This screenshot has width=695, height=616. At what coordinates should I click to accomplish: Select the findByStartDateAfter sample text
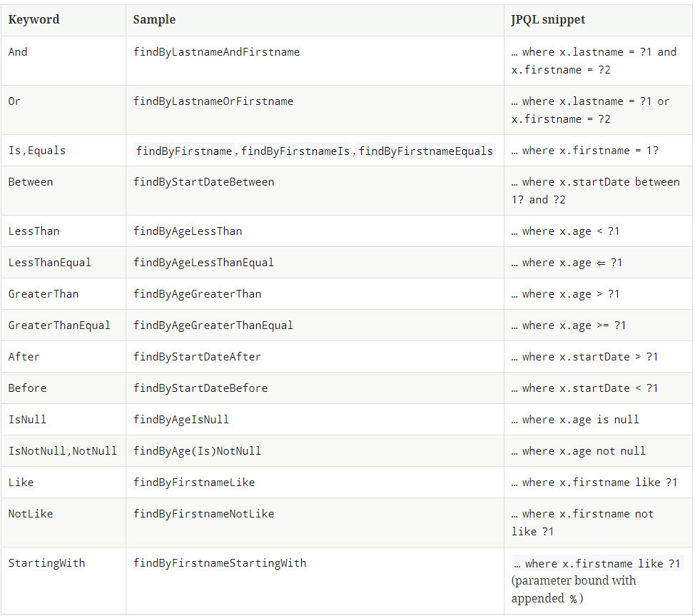coord(197,357)
